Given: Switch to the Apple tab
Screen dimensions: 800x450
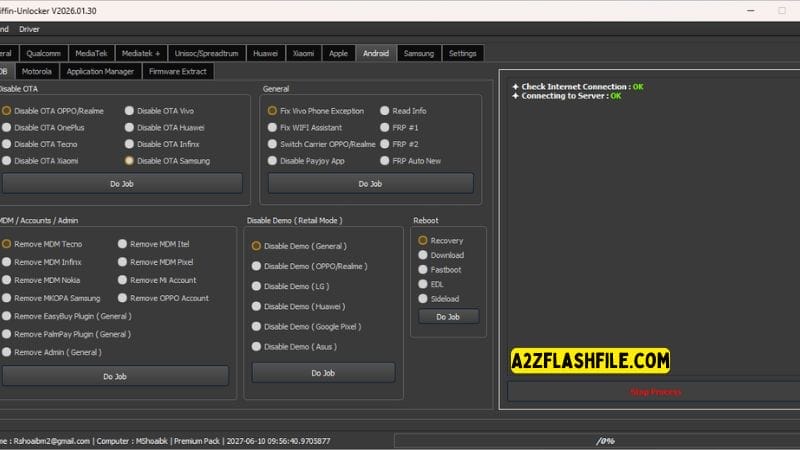Looking at the screenshot, I should [338, 53].
